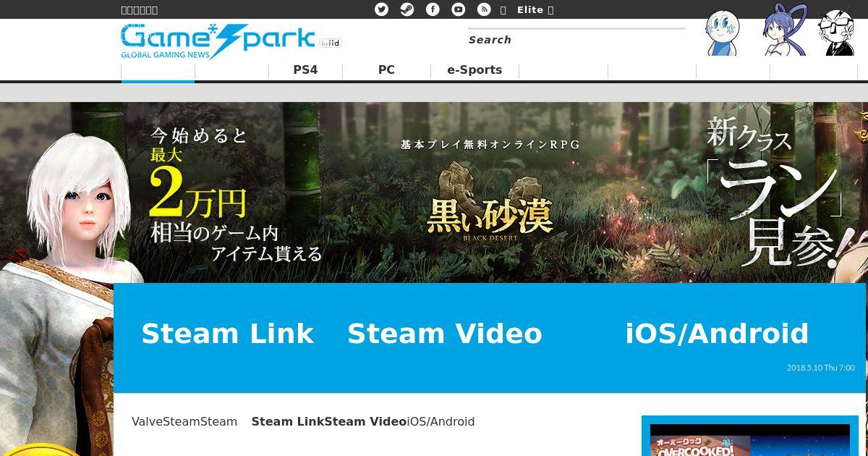The height and width of the screenshot is (456, 868).
Task: Click bold 'Steam Link' text in article body
Action: coord(287,421)
